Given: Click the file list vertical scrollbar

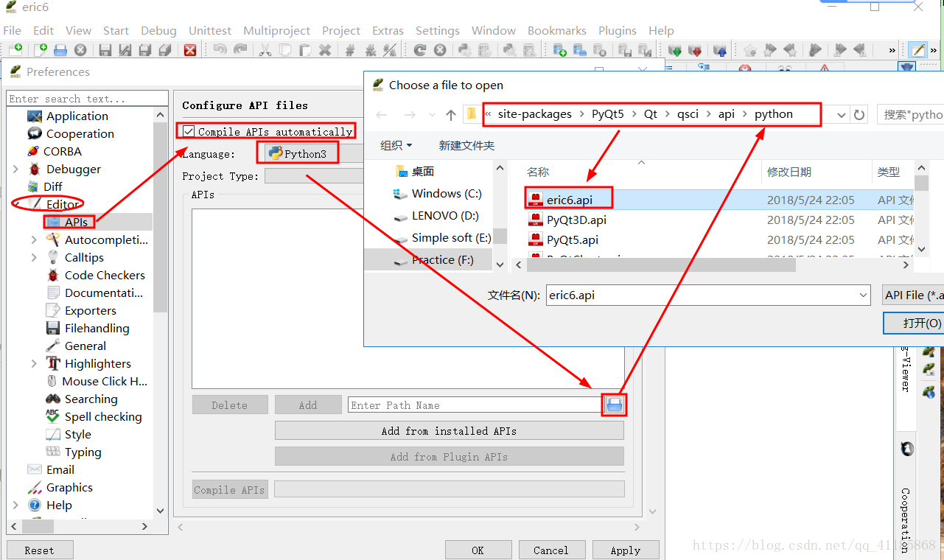Looking at the screenshot, I should [921, 183].
